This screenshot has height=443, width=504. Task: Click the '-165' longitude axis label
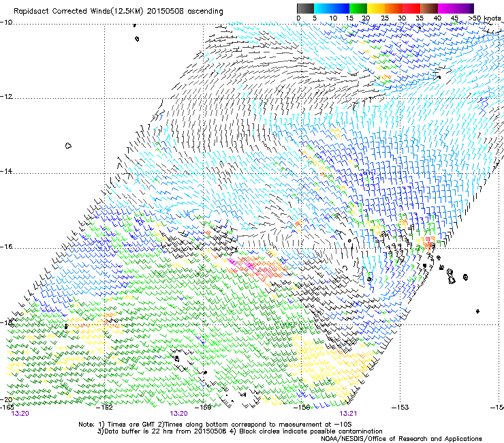pos(7,408)
